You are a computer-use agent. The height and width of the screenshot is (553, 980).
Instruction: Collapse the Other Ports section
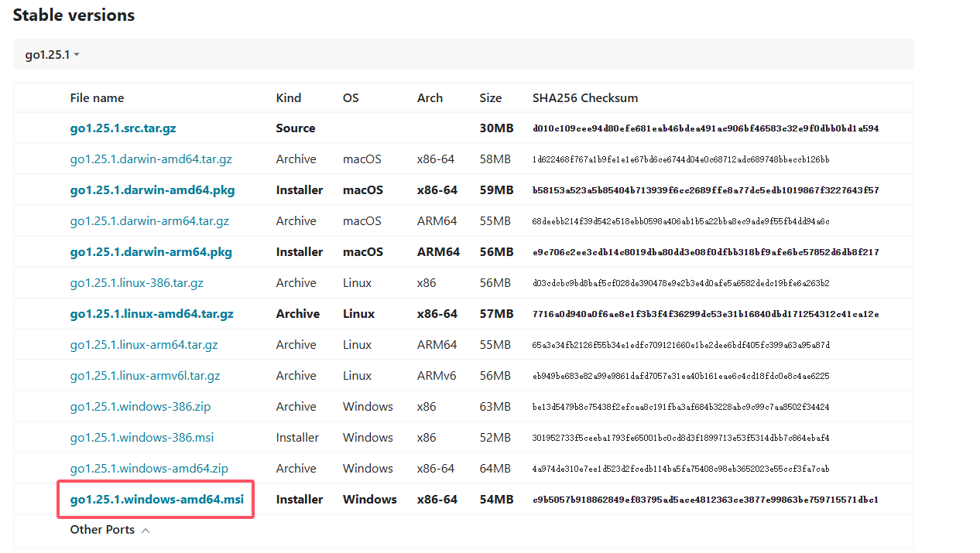(x=110, y=530)
